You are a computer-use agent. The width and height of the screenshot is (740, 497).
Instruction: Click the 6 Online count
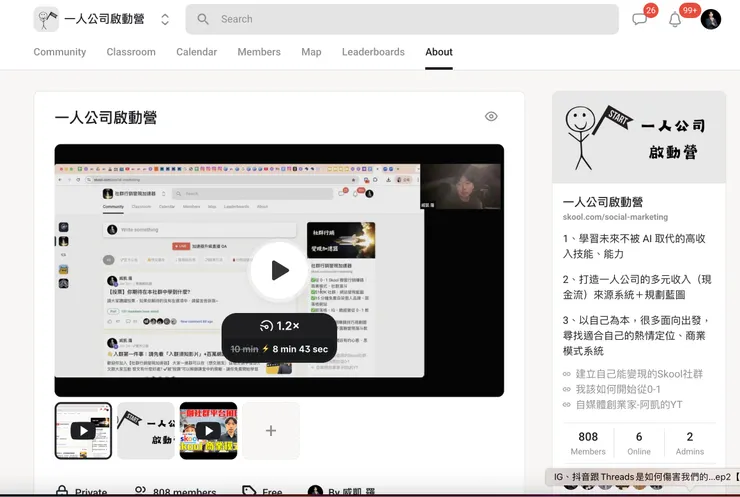point(639,443)
